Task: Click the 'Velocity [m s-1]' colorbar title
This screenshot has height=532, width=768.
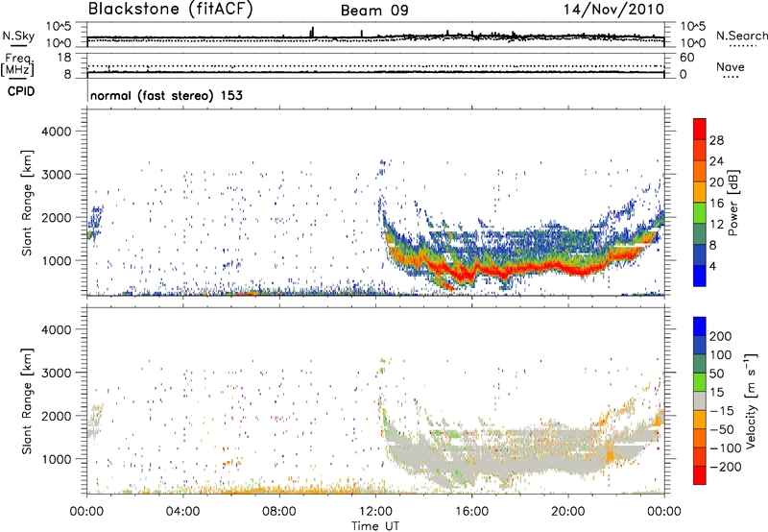Action: coord(751,400)
